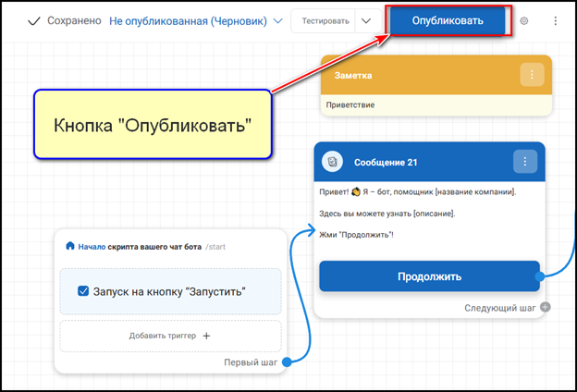Click the home icon beside Начало
Viewport: 577px width, 392px height.
69,246
